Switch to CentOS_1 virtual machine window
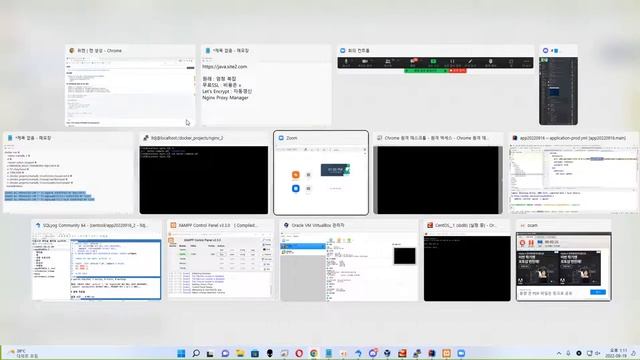This screenshot has height=360, width=640. (467, 260)
